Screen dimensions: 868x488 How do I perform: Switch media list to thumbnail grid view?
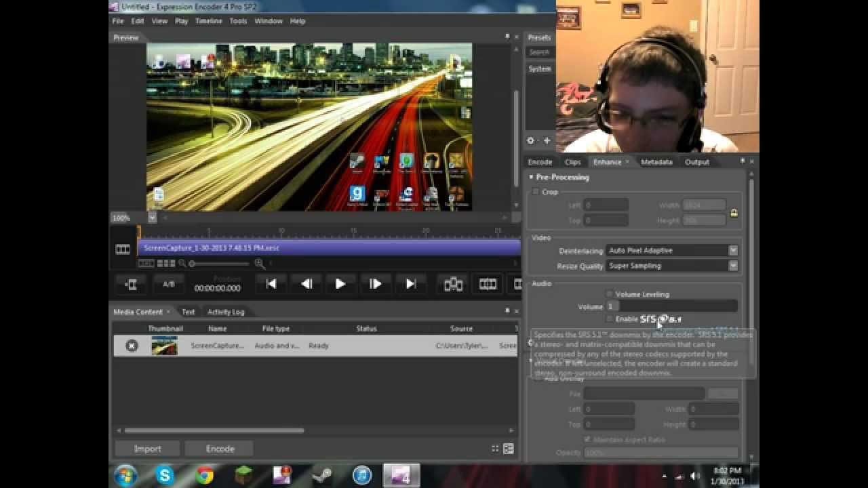coord(496,449)
